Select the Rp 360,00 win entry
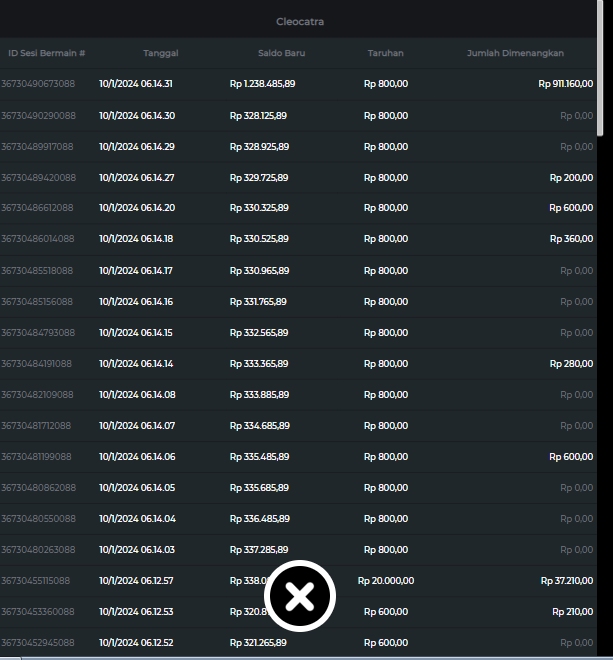The width and height of the screenshot is (613, 660). [x=571, y=239]
